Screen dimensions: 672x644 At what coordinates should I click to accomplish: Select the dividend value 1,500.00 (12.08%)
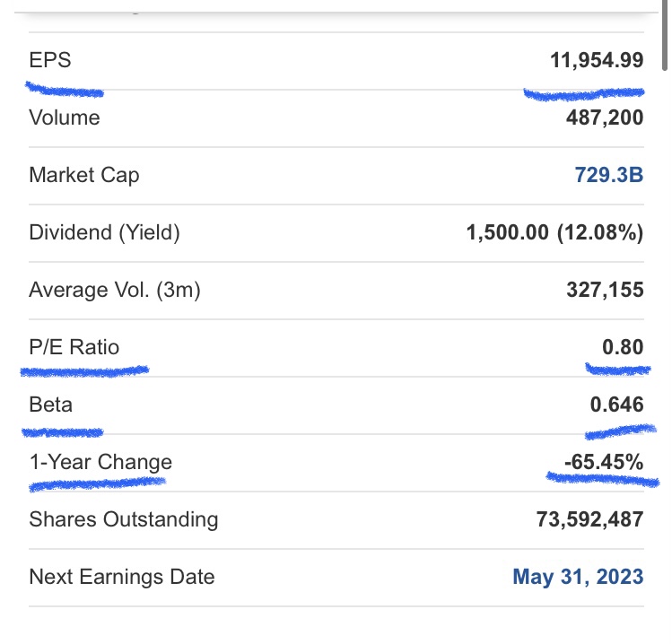554,232
